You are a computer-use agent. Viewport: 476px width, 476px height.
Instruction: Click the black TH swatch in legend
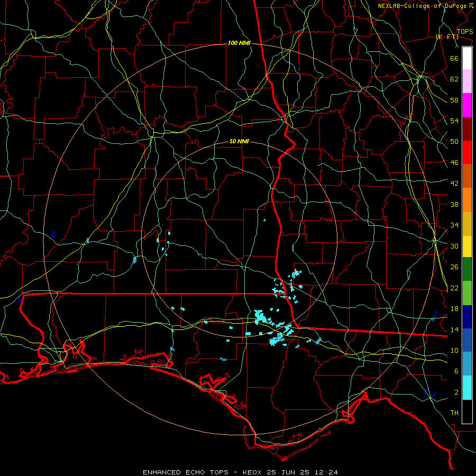[467, 411]
